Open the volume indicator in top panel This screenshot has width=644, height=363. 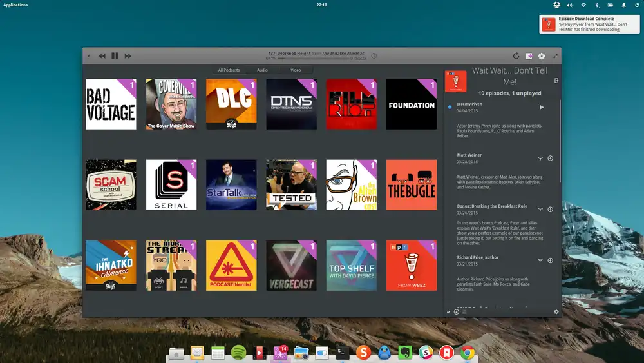click(x=570, y=5)
